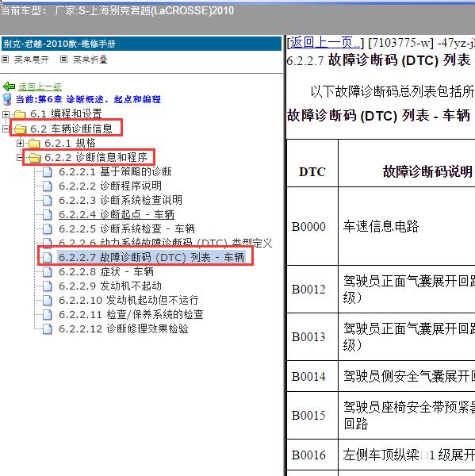Open 6.2.2.10 发动机起动但不运行
Screen dimensions: 475x476
128,300
